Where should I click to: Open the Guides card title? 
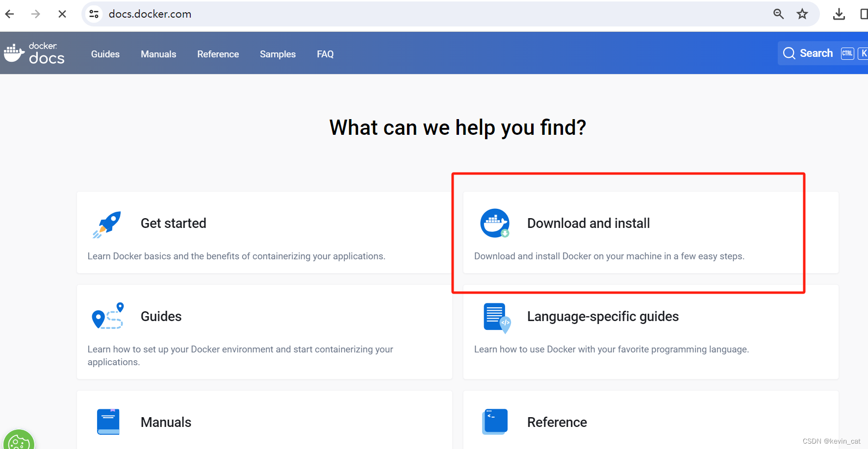pyautogui.click(x=161, y=317)
